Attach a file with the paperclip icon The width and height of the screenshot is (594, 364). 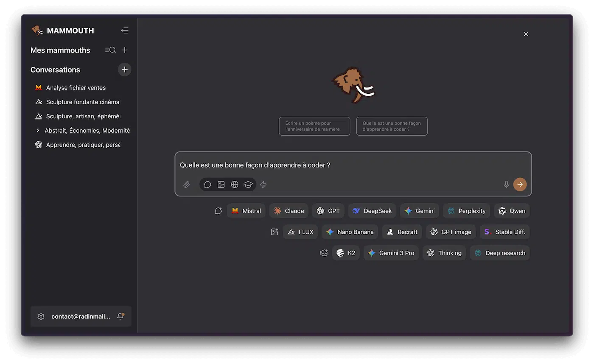point(186,185)
